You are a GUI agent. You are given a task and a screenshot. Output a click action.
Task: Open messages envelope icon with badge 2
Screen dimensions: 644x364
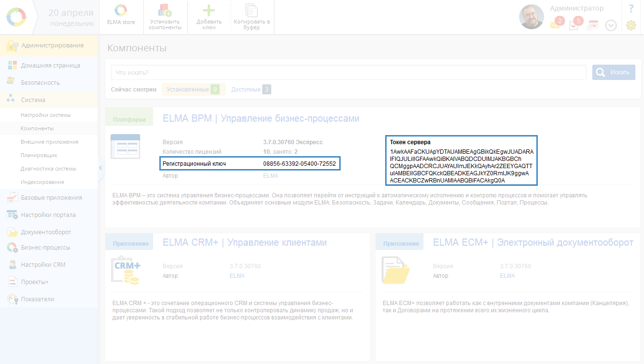[x=555, y=24]
